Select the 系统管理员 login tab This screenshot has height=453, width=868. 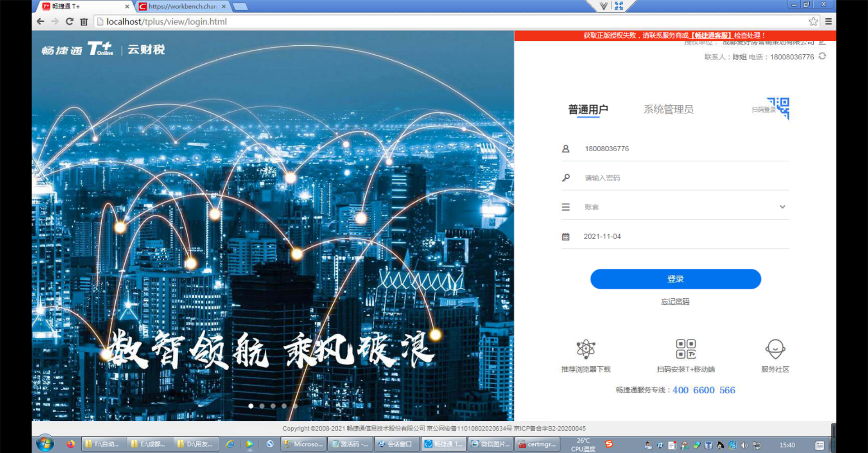tap(669, 110)
